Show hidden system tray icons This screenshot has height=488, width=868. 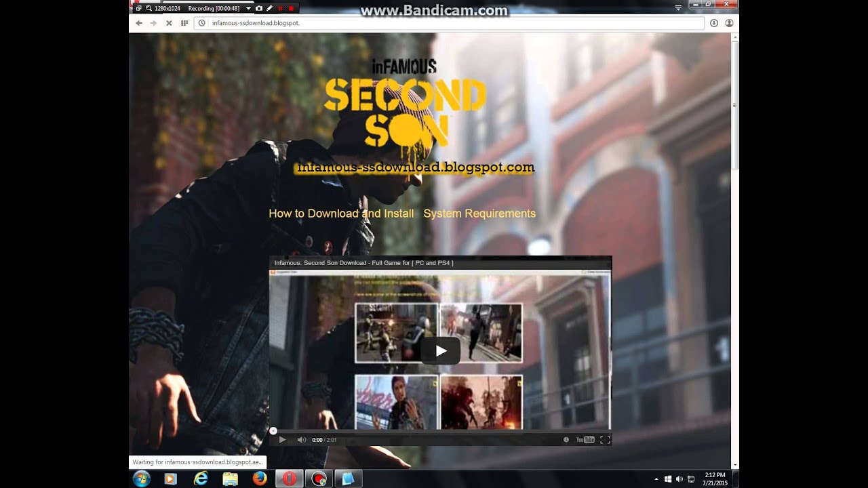tap(656, 479)
